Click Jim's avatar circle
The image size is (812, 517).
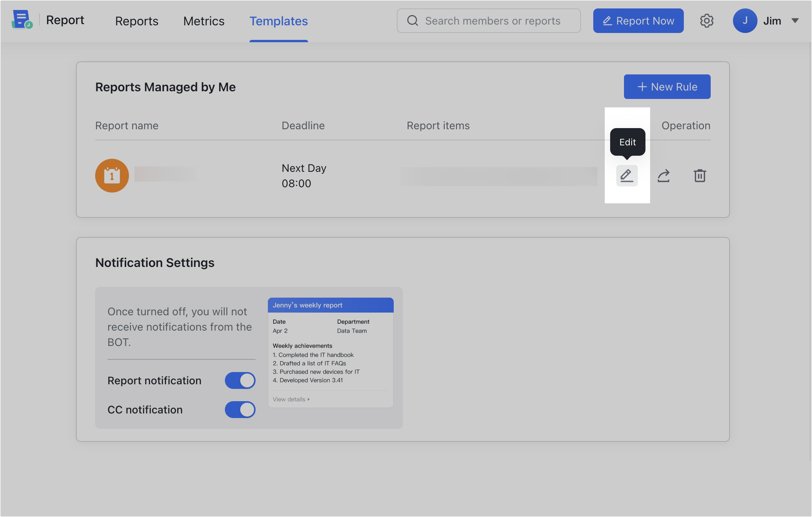tap(745, 21)
